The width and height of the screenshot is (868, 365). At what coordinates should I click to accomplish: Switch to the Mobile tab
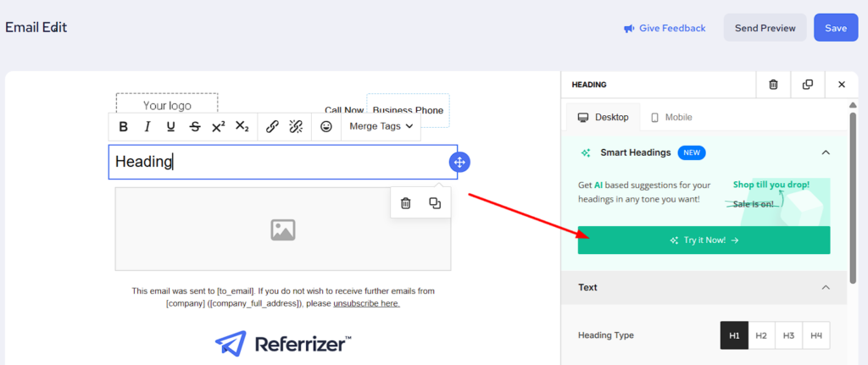pyautogui.click(x=671, y=118)
